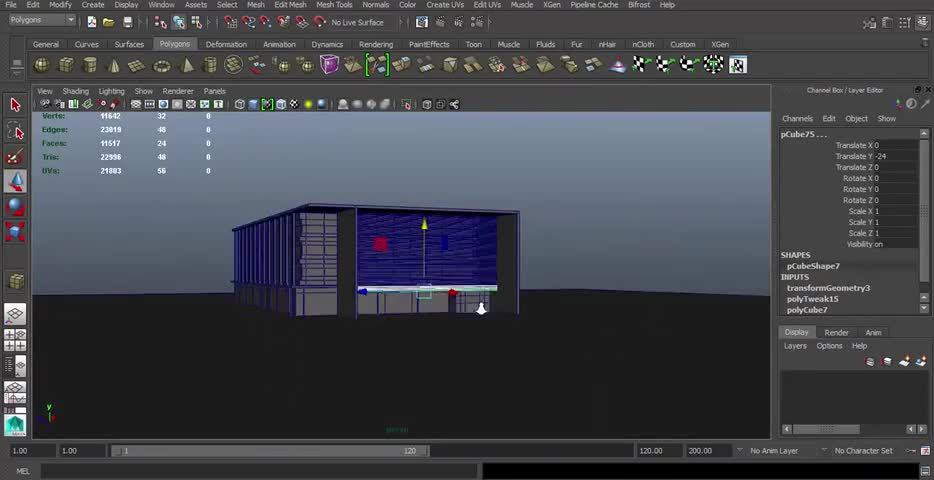
Task: Create a polygon cube from the shelf
Action: (x=66, y=65)
